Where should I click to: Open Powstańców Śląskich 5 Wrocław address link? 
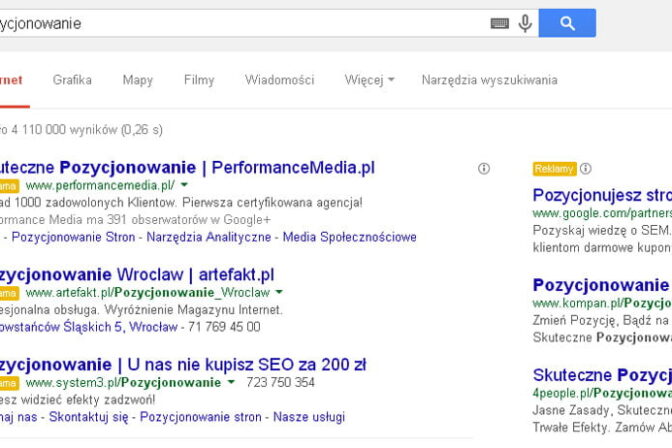[89, 327]
